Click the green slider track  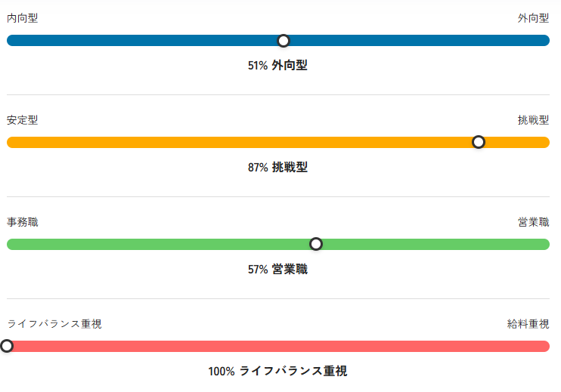coord(278,245)
